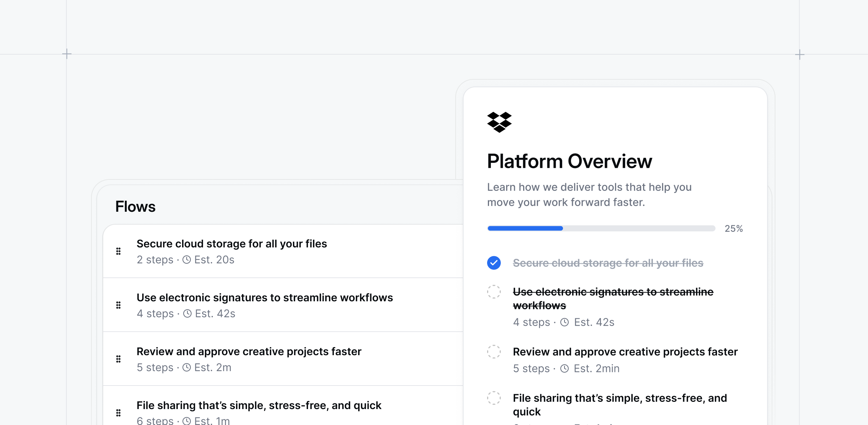Image resolution: width=868 pixels, height=425 pixels.
Task: Uncheck completed Secure cloud storage checkmark
Action: click(494, 263)
